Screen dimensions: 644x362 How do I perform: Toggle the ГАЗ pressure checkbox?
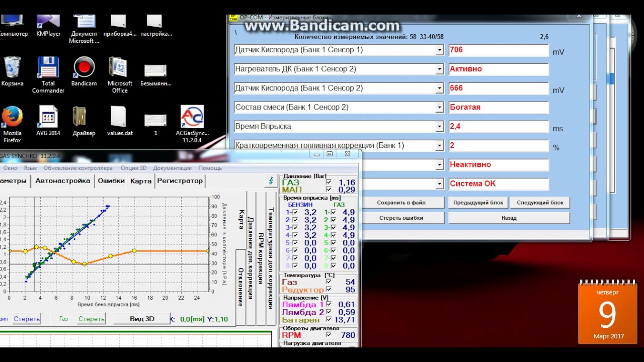(x=329, y=183)
